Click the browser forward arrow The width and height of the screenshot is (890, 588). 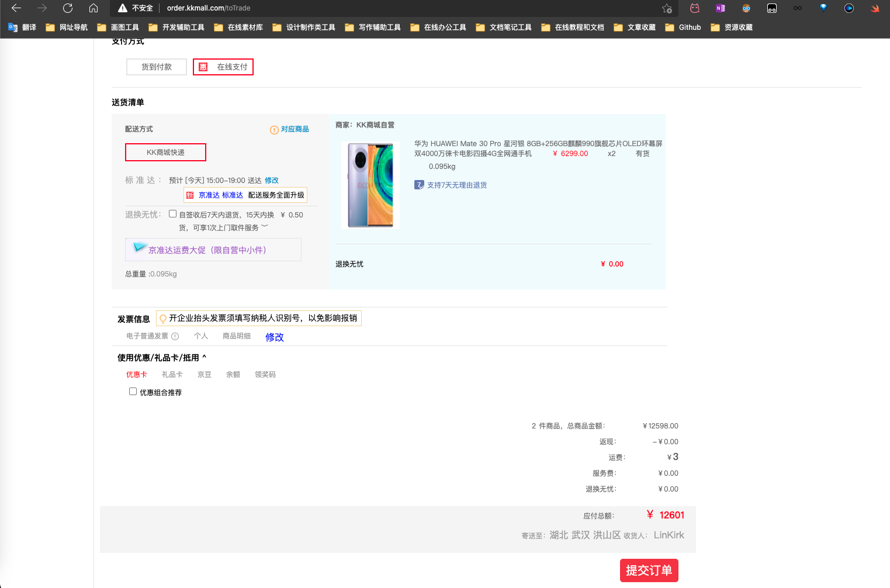click(42, 8)
